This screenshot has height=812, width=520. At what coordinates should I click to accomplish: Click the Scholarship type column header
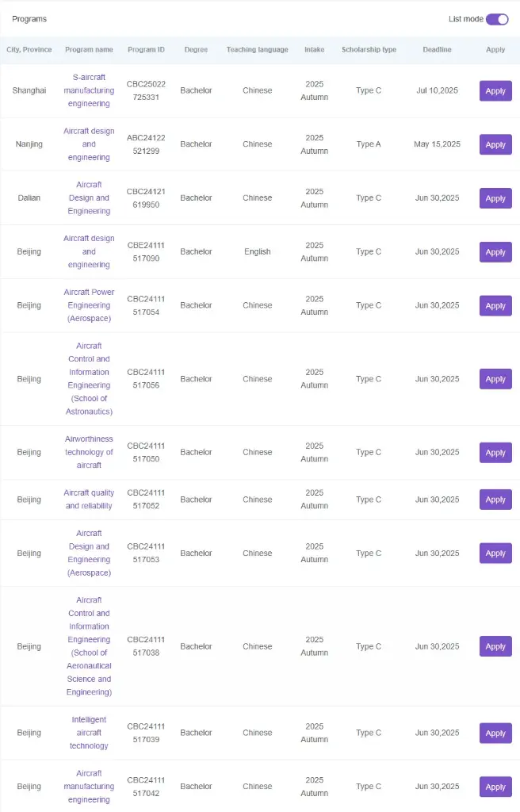pos(369,50)
